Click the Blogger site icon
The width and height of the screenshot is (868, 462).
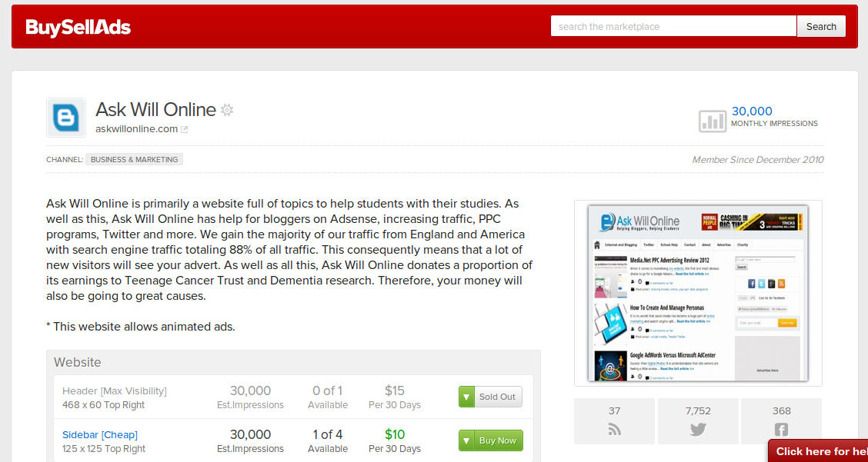pos(66,118)
